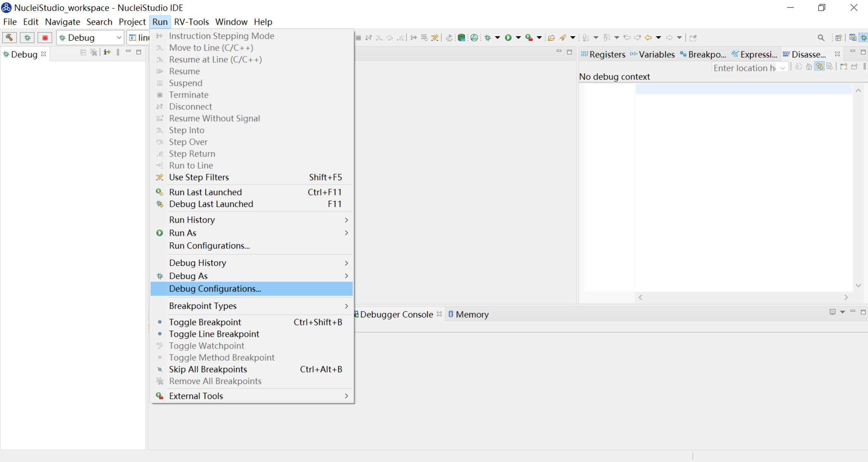
Task: Click the Search pen-highlighter toolbar icon
Action: pyautogui.click(x=563, y=38)
